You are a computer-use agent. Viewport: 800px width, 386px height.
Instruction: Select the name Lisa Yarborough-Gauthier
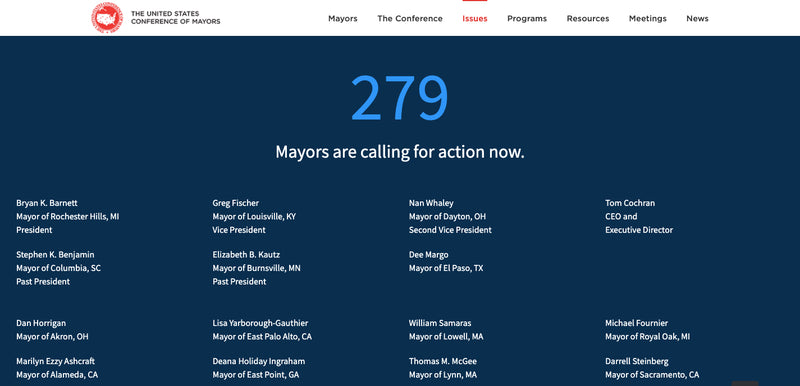(x=260, y=323)
